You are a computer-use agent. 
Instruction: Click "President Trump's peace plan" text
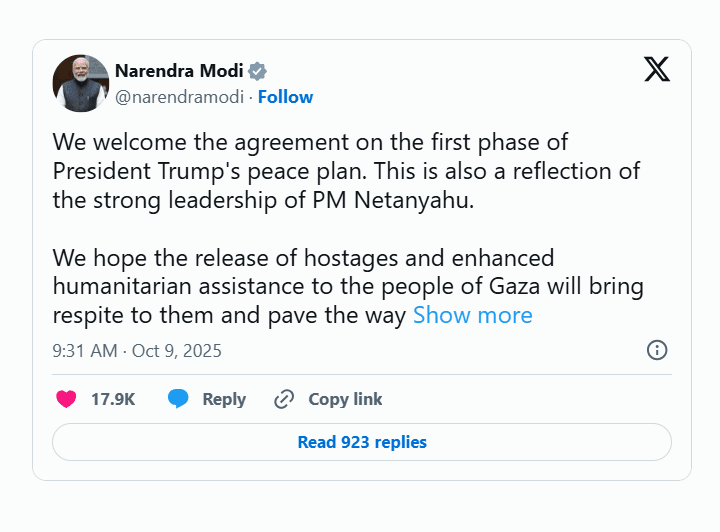pyautogui.click(x=187, y=171)
